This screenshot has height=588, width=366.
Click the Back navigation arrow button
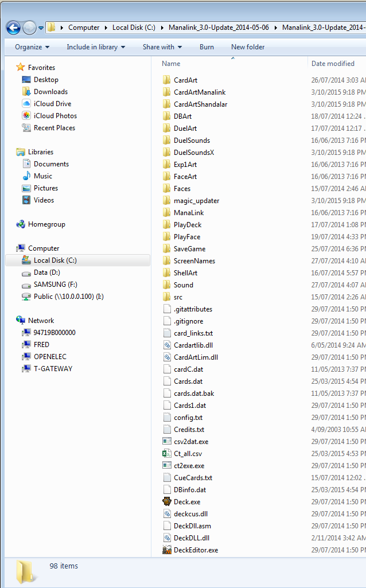[13, 27]
